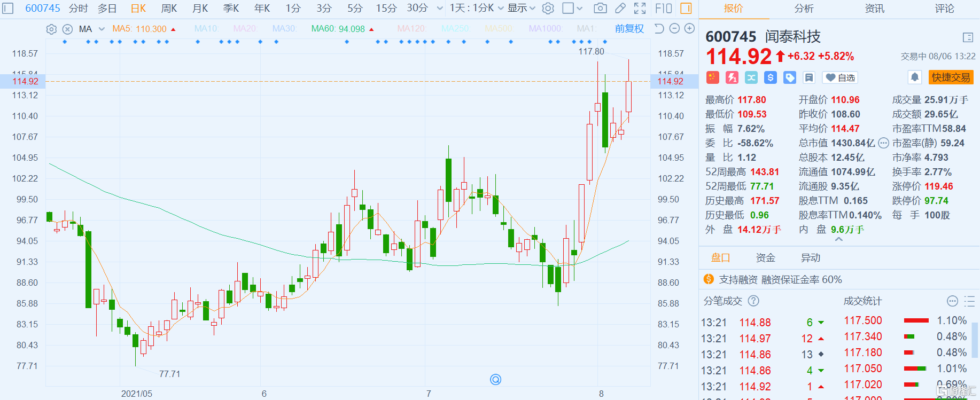This screenshot has width=980, height=400.
Task: Toggle MA250 moving average line
Action: coord(456,28)
